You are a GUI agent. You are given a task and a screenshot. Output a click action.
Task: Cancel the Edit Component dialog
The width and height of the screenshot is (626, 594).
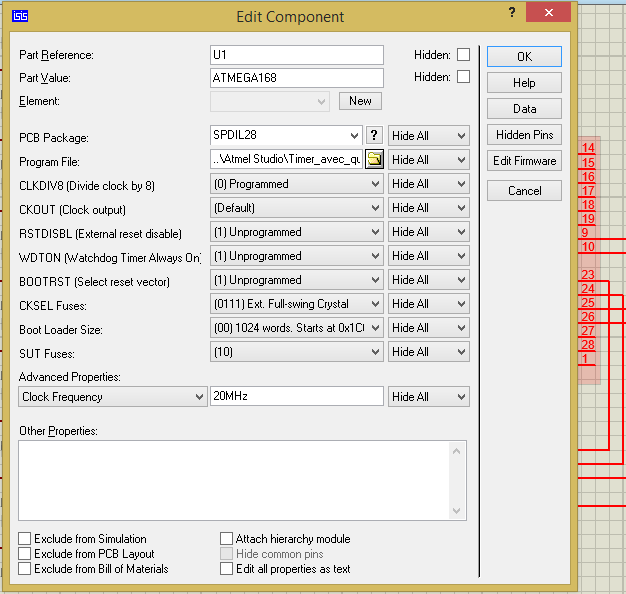click(524, 191)
